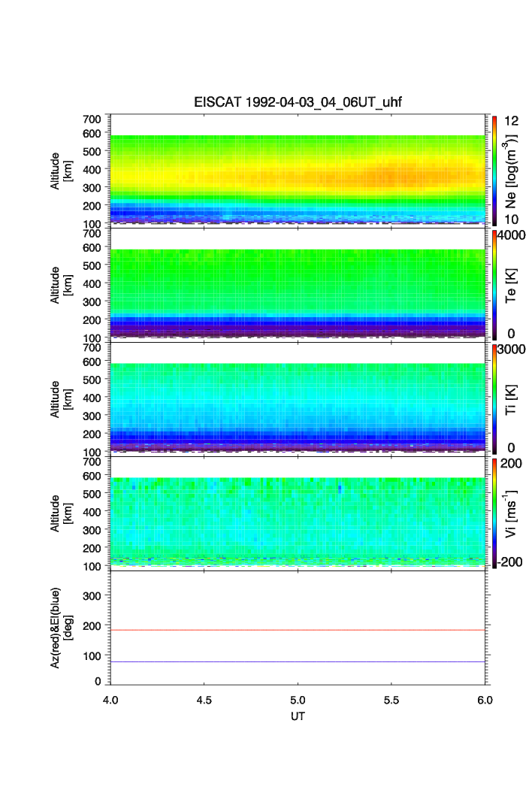532x799 pixels.
Task: Click the "Vi [ms-1]" color bar label
Action: click(510, 513)
